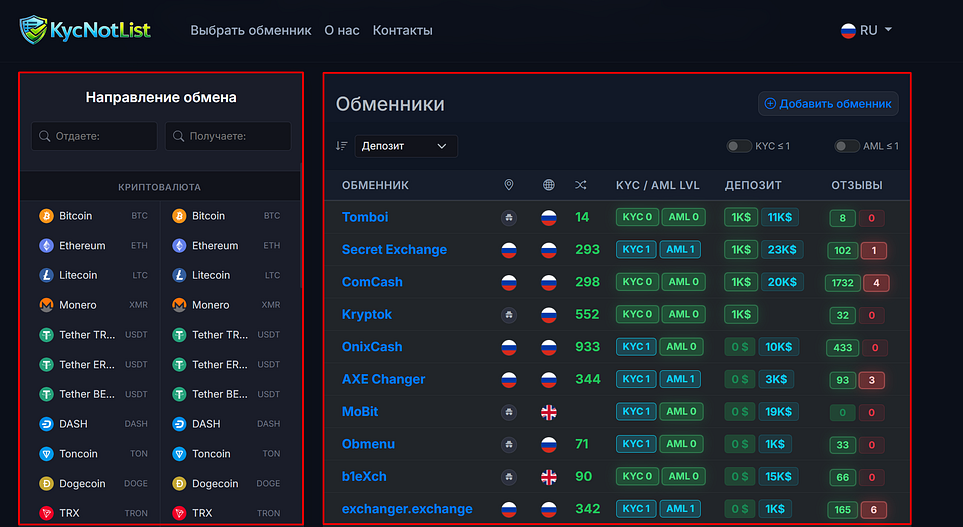Click the Отдаете search field

[x=95, y=136]
